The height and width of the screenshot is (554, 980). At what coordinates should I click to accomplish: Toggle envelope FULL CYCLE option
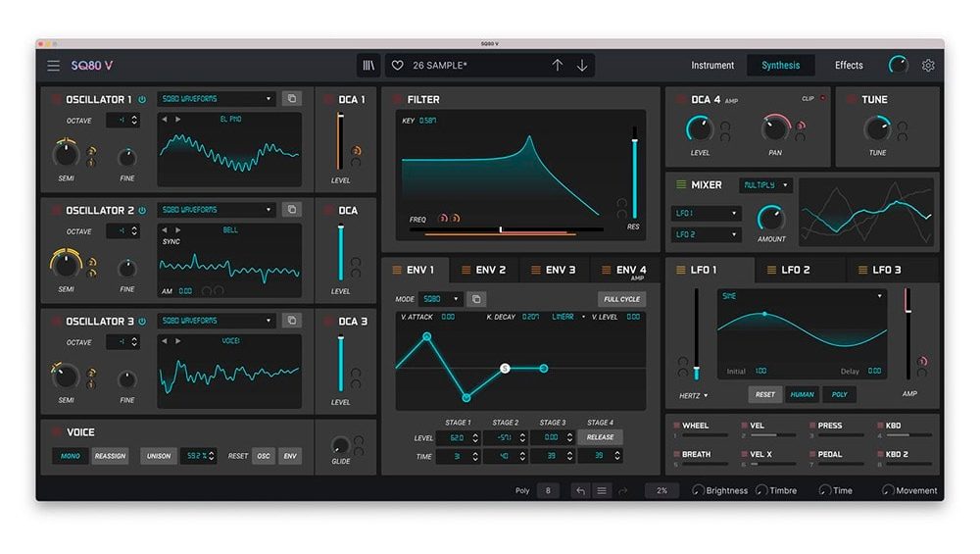pos(621,299)
